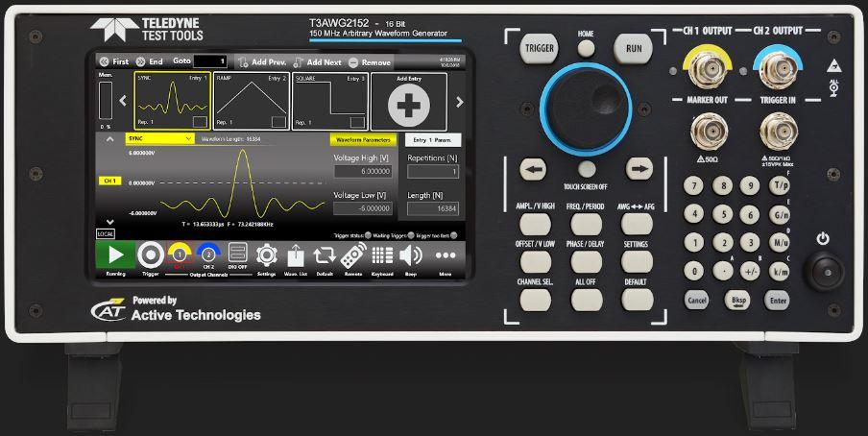
Task: Toggle the DIG OFF digital output icon
Action: coord(237,254)
